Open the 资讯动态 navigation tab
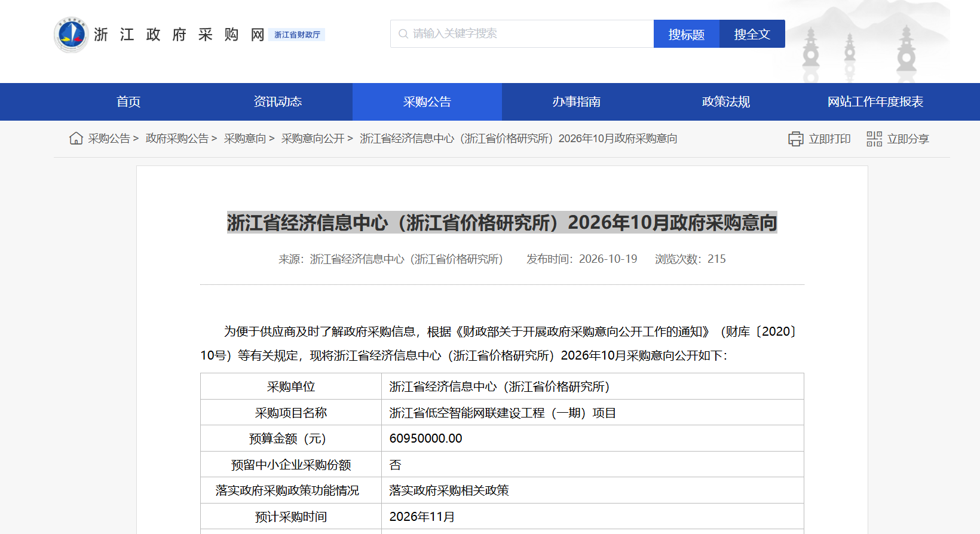980x534 pixels. 278,102
